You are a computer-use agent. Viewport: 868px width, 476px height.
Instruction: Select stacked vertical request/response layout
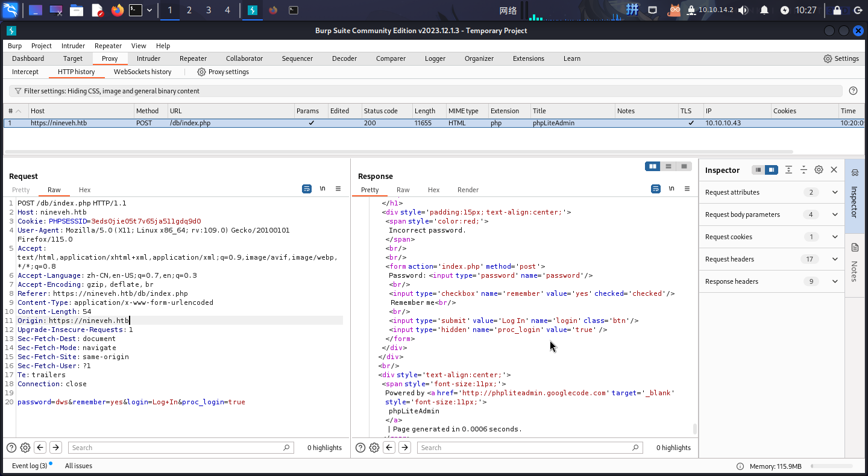point(668,166)
